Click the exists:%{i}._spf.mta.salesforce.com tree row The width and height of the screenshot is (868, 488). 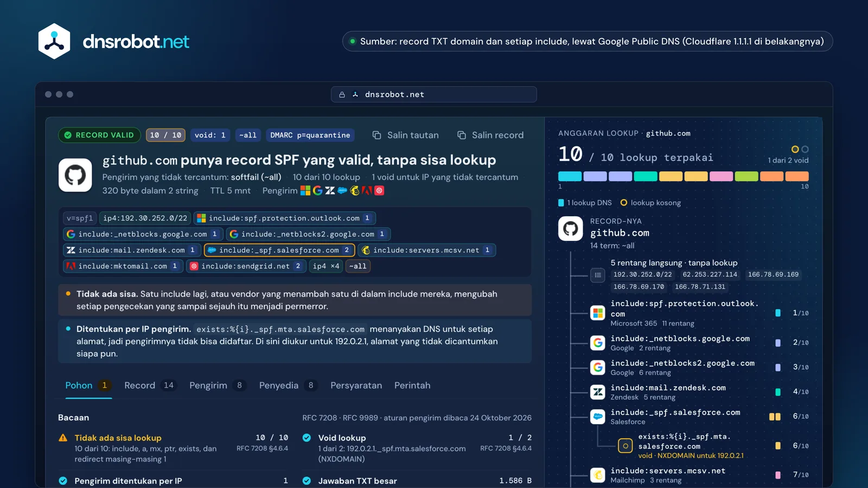713,446
